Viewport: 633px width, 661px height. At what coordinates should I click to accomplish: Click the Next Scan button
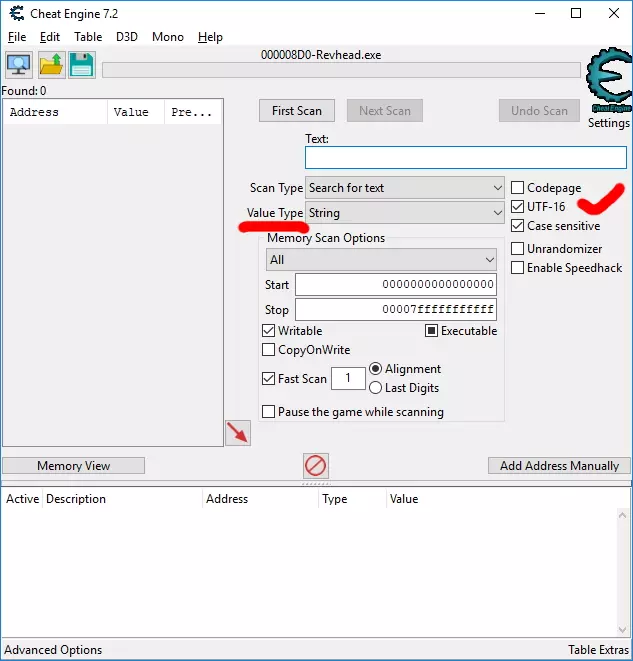(385, 111)
